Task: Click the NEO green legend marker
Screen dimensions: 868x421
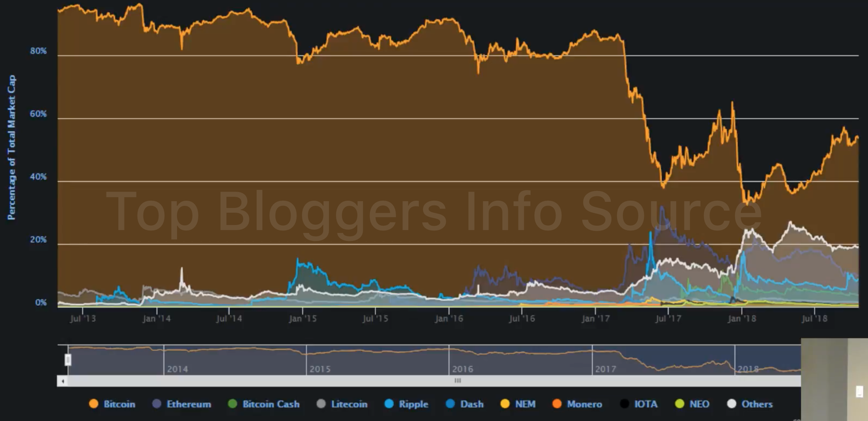Action: pyautogui.click(x=680, y=404)
